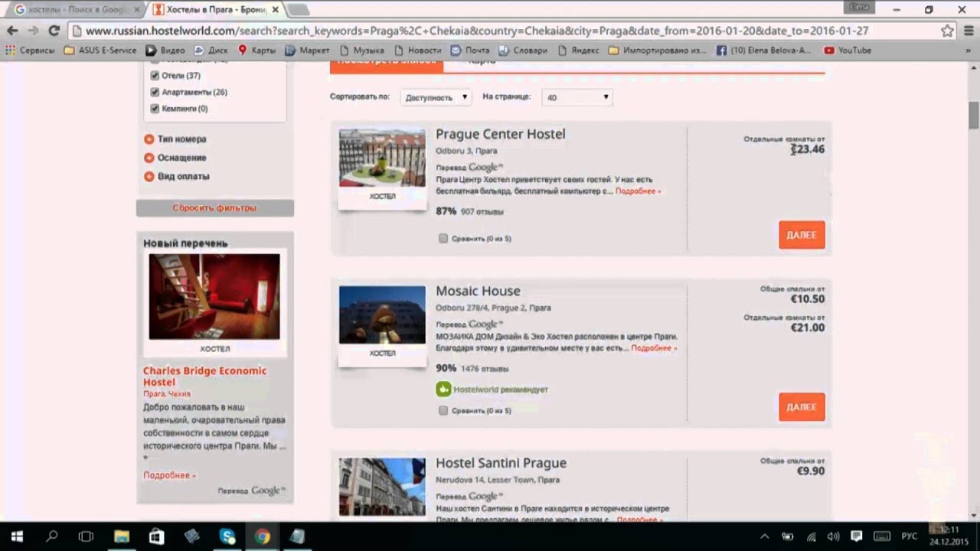Uncheck the Отели (37) filter
This screenshot has height=551, width=980.
tap(155, 76)
